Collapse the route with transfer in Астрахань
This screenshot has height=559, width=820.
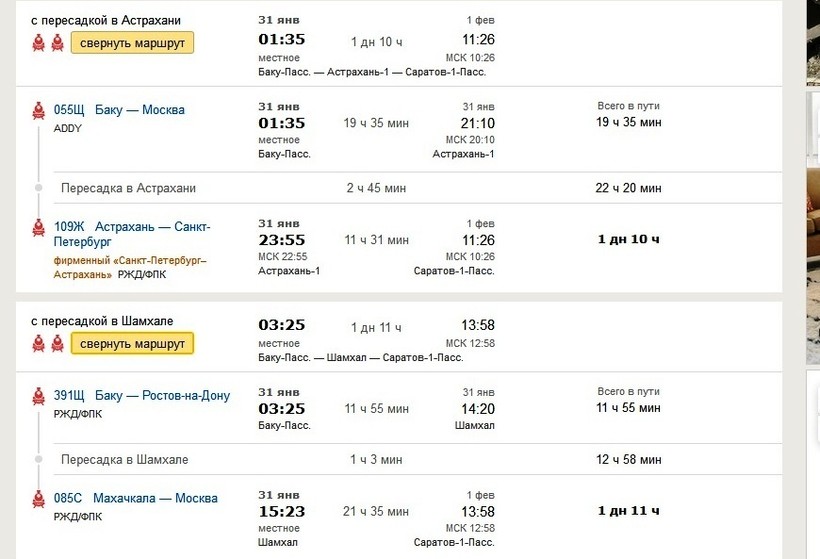point(133,43)
